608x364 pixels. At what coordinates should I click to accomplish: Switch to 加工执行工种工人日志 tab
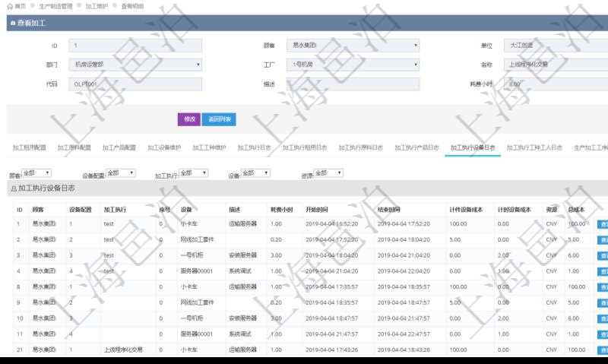click(534, 147)
